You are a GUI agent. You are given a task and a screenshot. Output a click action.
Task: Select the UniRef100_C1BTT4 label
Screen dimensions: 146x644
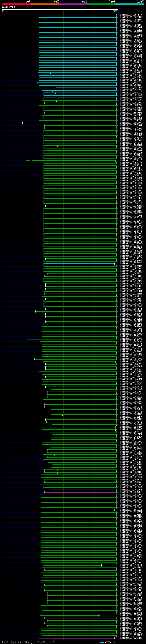tap(131, 565)
